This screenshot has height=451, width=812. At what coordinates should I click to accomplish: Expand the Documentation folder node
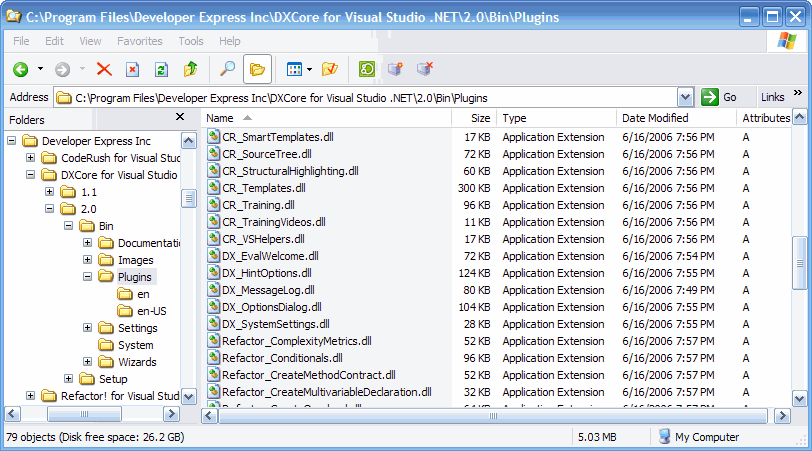point(88,242)
